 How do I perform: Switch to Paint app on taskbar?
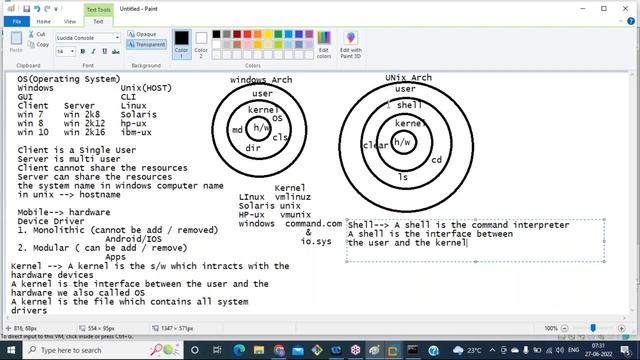[374, 350]
